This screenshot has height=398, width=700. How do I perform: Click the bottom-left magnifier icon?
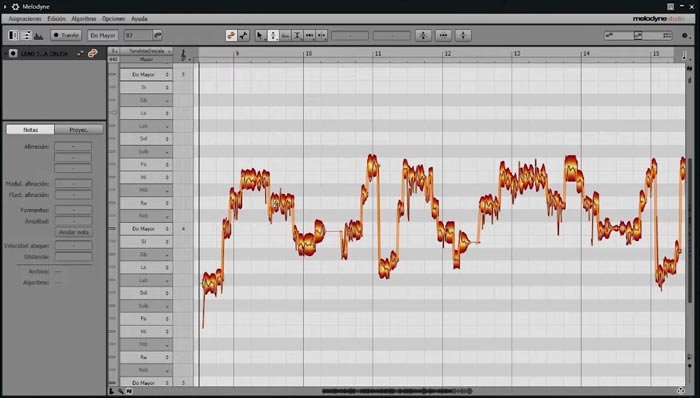[120, 391]
